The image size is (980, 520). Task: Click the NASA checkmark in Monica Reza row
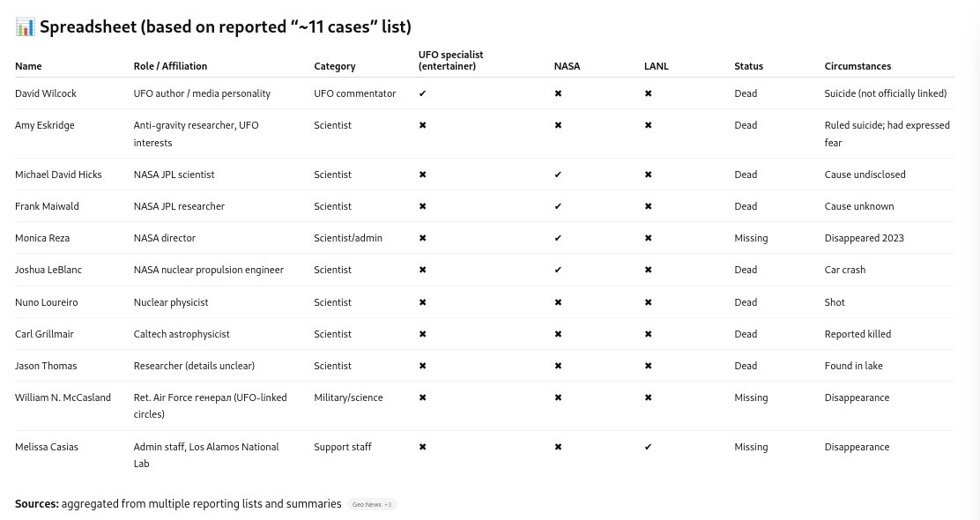tap(558, 238)
